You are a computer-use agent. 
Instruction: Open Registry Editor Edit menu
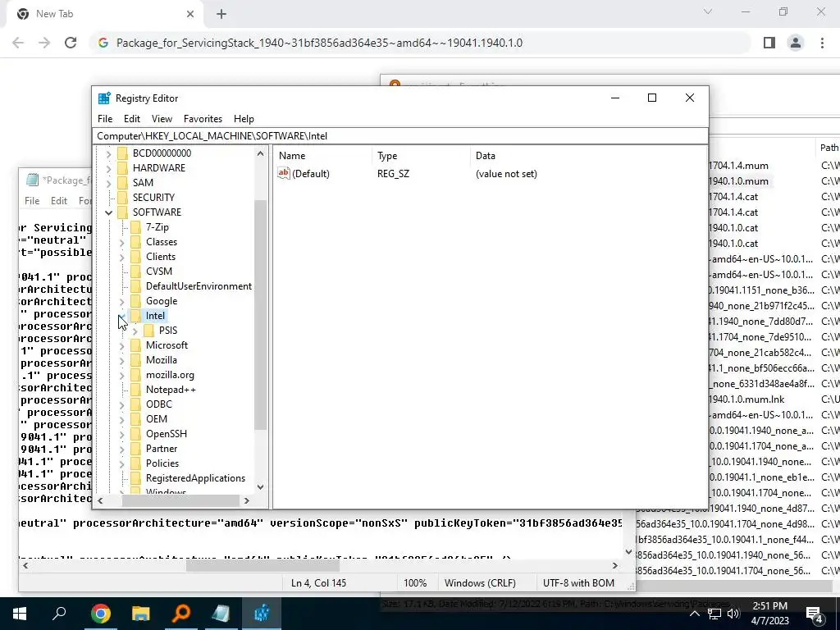[132, 119]
